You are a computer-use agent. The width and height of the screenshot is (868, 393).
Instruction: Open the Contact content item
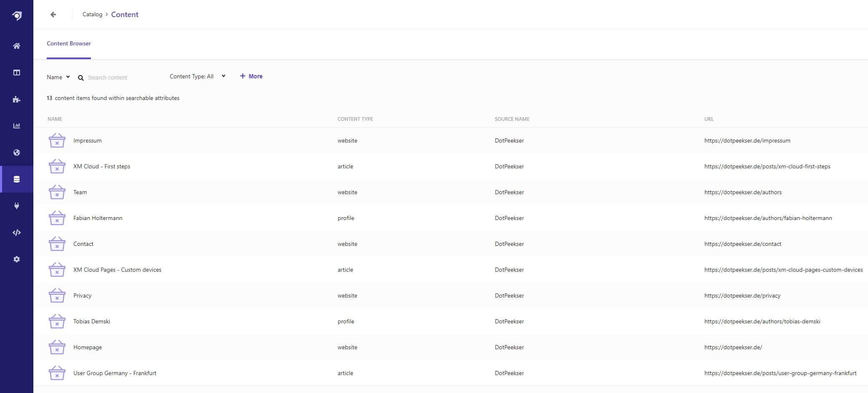point(83,244)
